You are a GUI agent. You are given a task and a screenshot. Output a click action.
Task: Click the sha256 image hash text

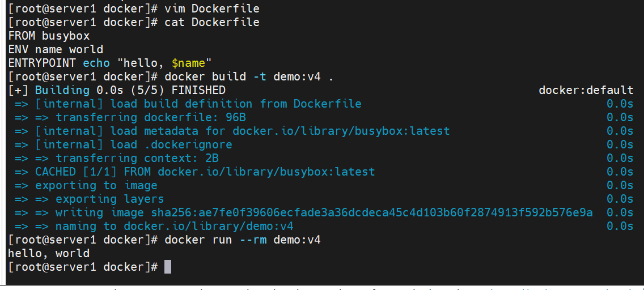[x=372, y=212]
